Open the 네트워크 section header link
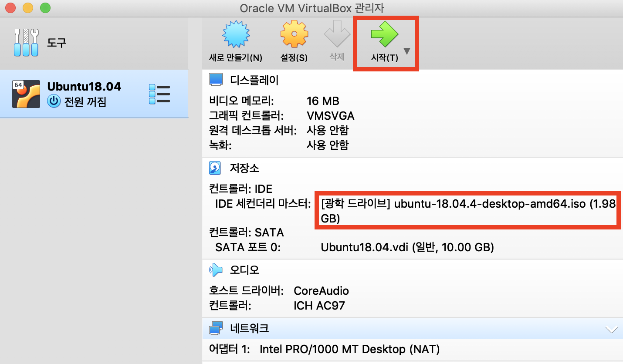 coord(249,328)
